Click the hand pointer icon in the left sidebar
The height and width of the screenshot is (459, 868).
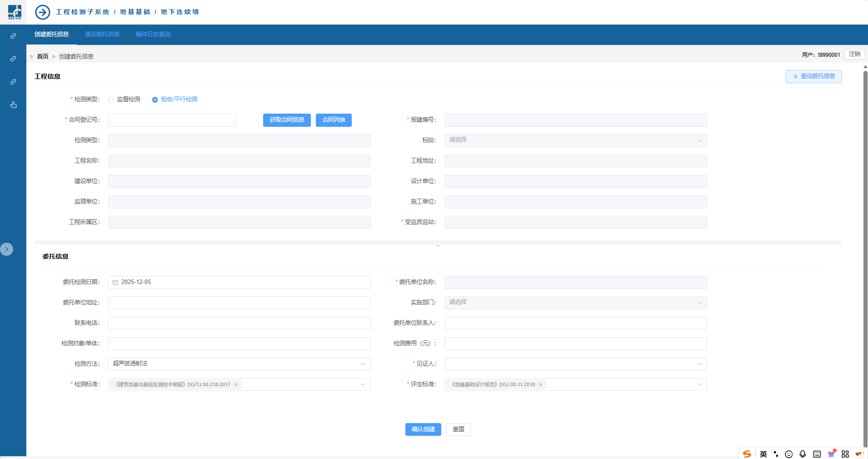pyautogui.click(x=13, y=105)
